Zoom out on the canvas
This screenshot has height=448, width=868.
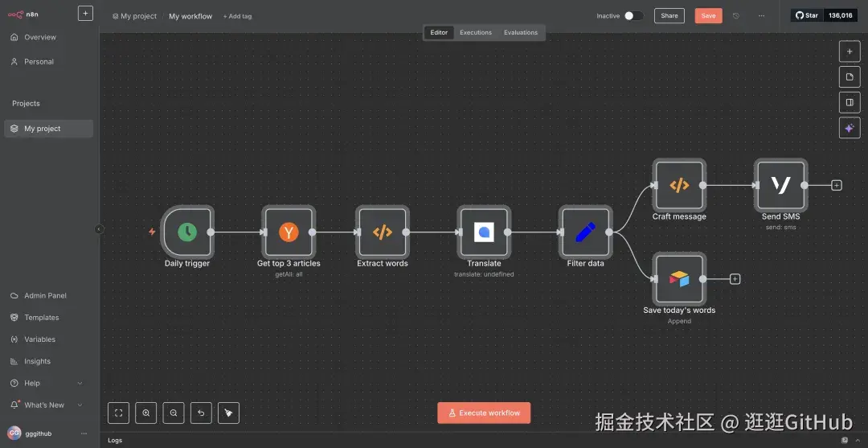pos(174,413)
